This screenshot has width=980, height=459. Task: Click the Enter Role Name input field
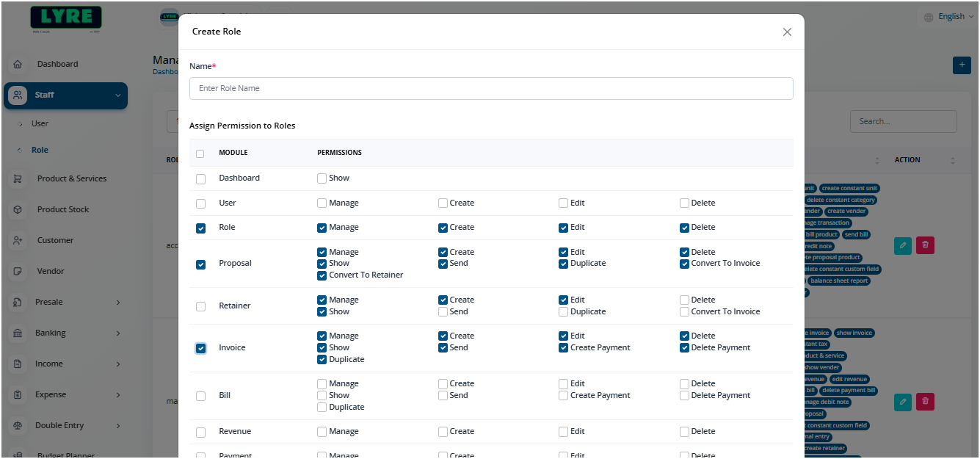491,88
